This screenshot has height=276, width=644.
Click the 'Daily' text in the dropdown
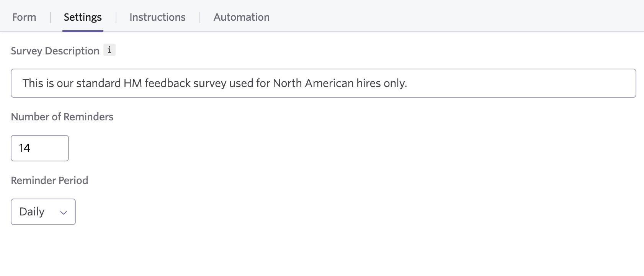tap(32, 212)
